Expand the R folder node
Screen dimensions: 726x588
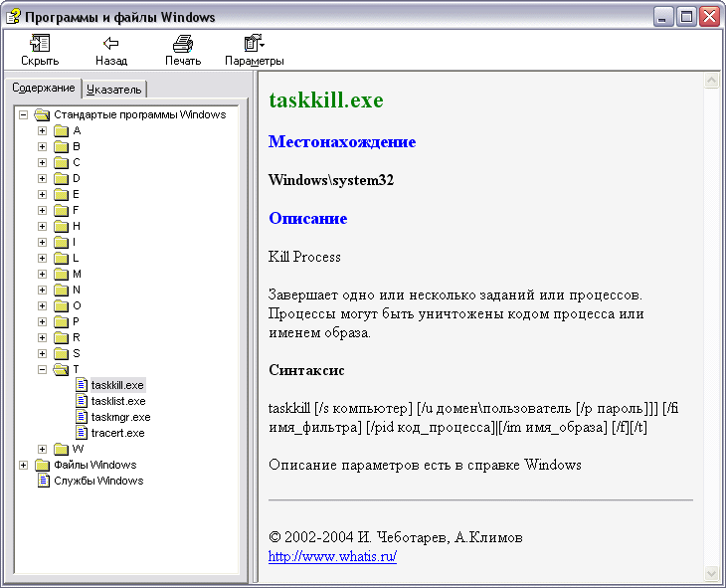pos(42,337)
